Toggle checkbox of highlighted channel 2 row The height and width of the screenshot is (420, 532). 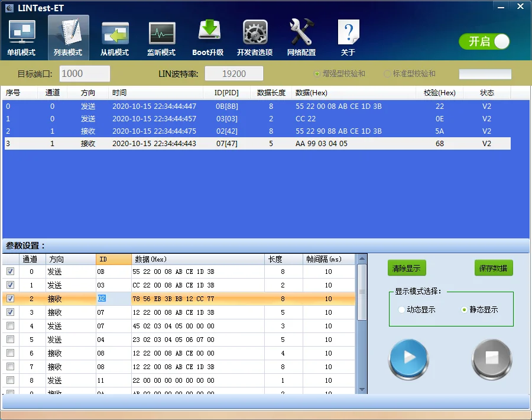click(x=11, y=299)
